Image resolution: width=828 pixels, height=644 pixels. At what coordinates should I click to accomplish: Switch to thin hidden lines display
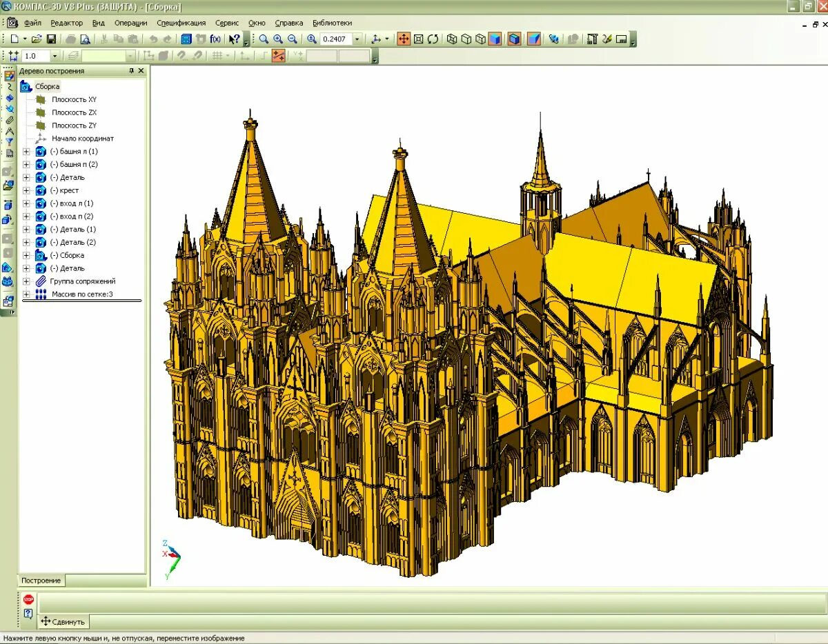(x=480, y=39)
